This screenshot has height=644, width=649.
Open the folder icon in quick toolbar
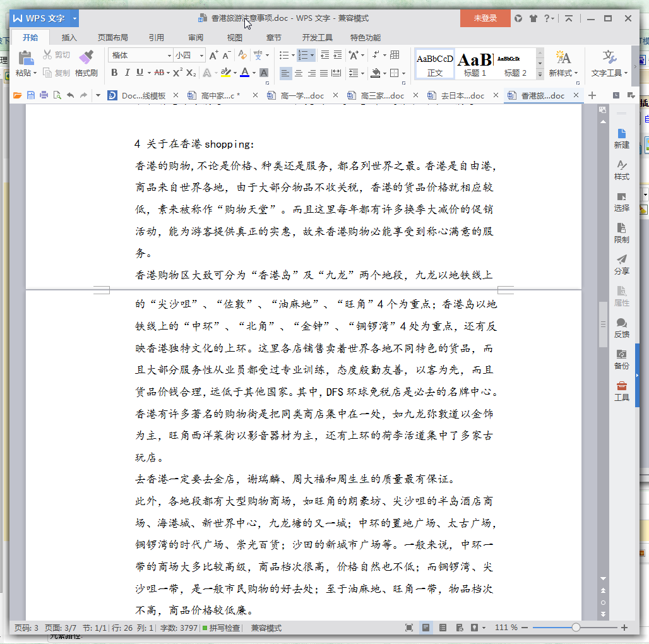pyautogui.click(x=18, y=95)
